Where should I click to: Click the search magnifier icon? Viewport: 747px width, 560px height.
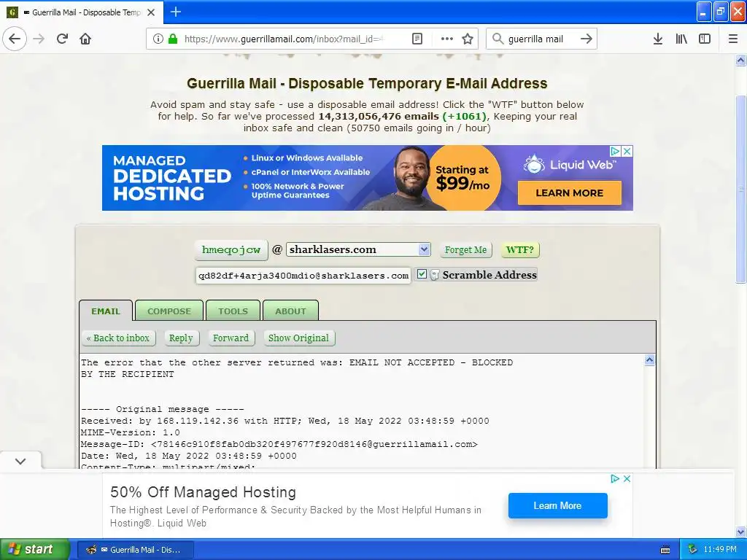[498, 39]
